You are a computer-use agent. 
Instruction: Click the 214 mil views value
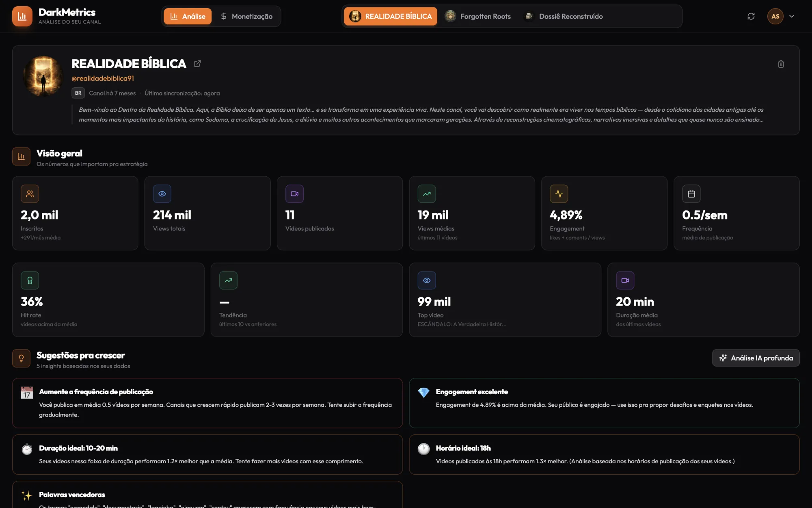[x=172, y=215]
